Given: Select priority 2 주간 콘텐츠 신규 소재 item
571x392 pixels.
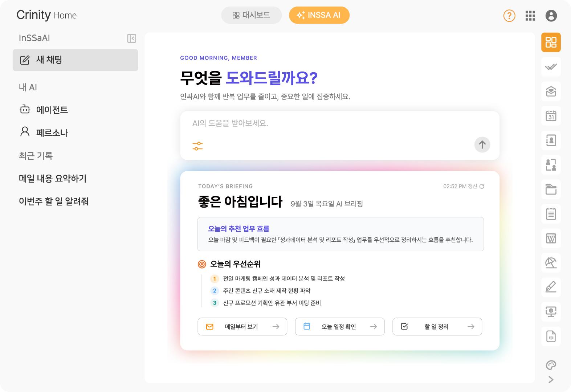Looking at the screenshot, I should [260, 291].
